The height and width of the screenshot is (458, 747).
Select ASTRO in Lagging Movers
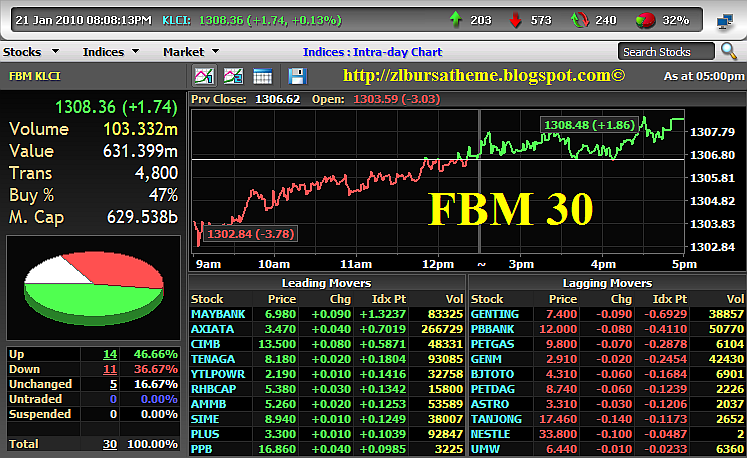(490, 404)
